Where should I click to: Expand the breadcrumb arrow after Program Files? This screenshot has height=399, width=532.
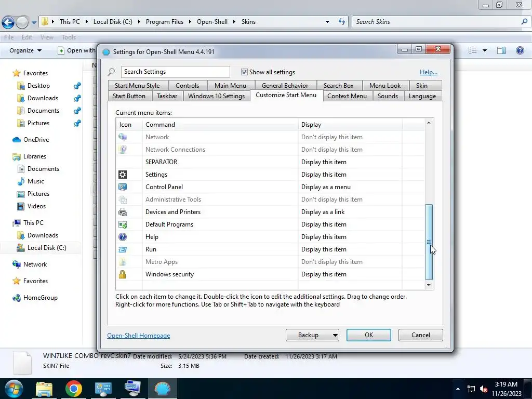tap(190, 22)
